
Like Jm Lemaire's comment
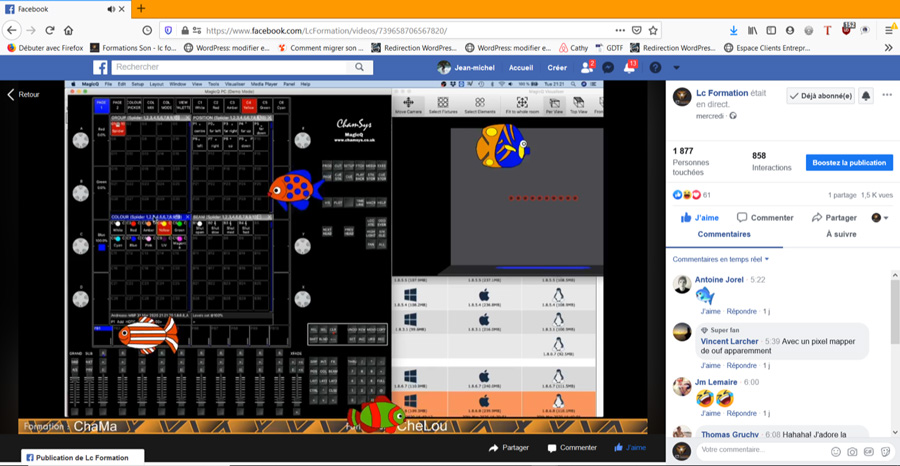coord(710,413)
